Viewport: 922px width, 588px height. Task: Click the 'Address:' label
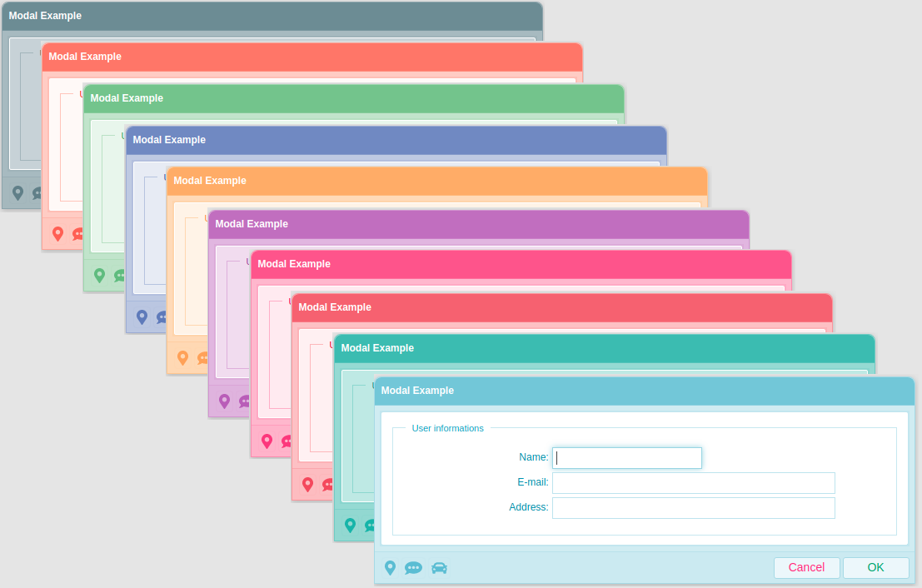(529, 507)
